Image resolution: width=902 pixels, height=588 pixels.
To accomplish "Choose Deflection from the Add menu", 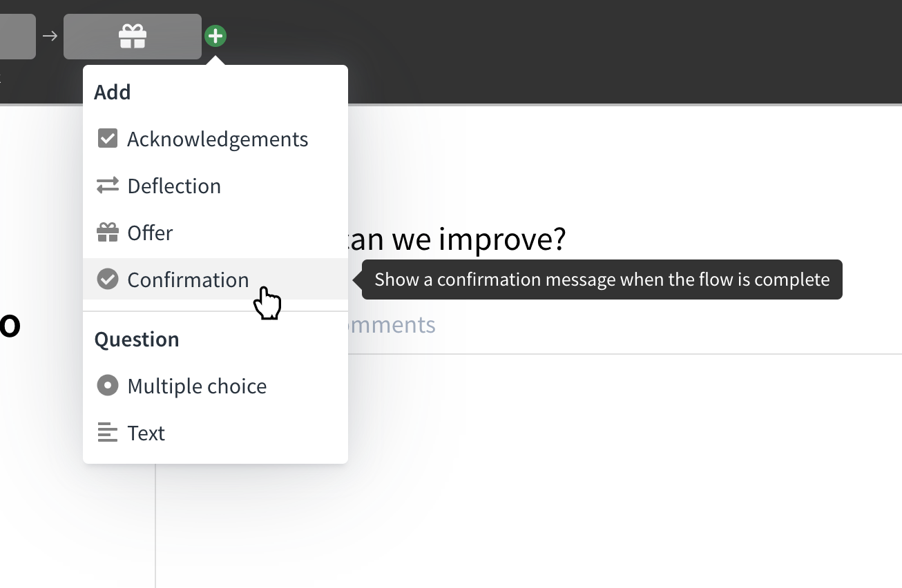I will [174, 185].
